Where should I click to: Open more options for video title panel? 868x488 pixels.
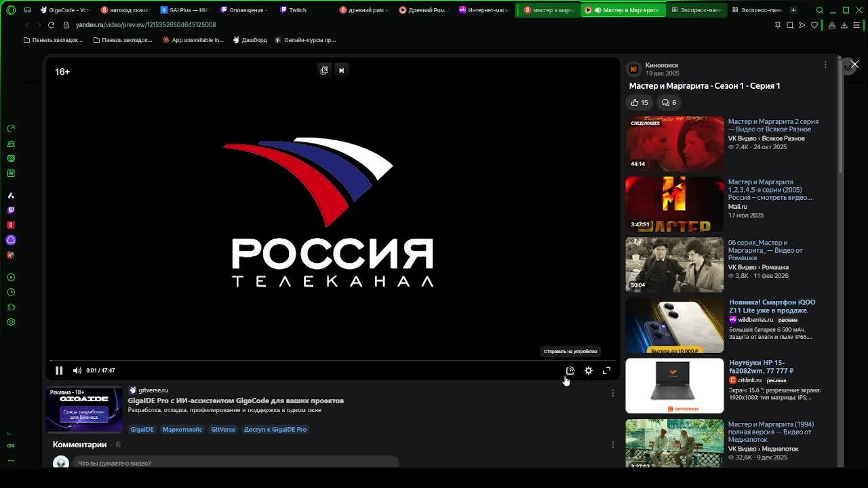(x=825, y=65)
